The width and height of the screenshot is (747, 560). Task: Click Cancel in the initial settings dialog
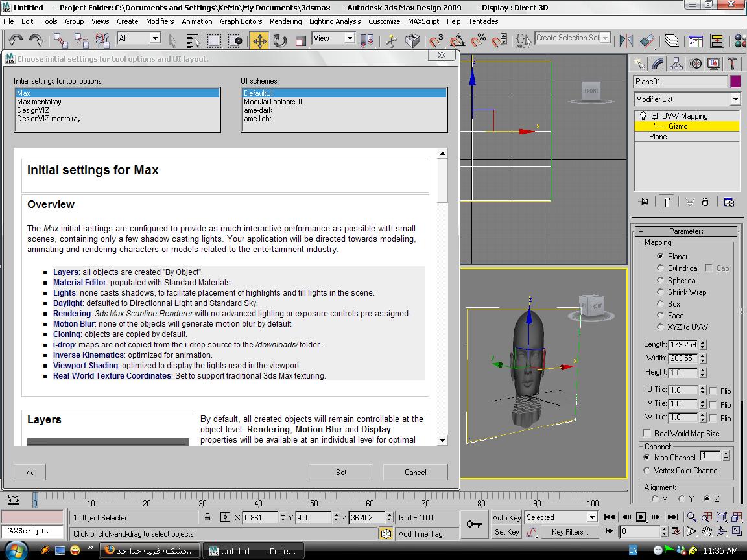[x=416, y=472]
